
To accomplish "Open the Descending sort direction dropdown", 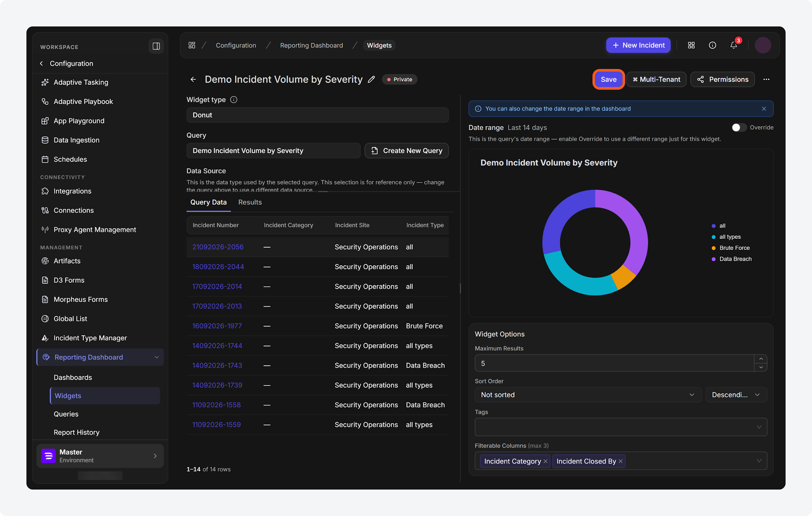I will pyautogui.click(x=736, y=395).
